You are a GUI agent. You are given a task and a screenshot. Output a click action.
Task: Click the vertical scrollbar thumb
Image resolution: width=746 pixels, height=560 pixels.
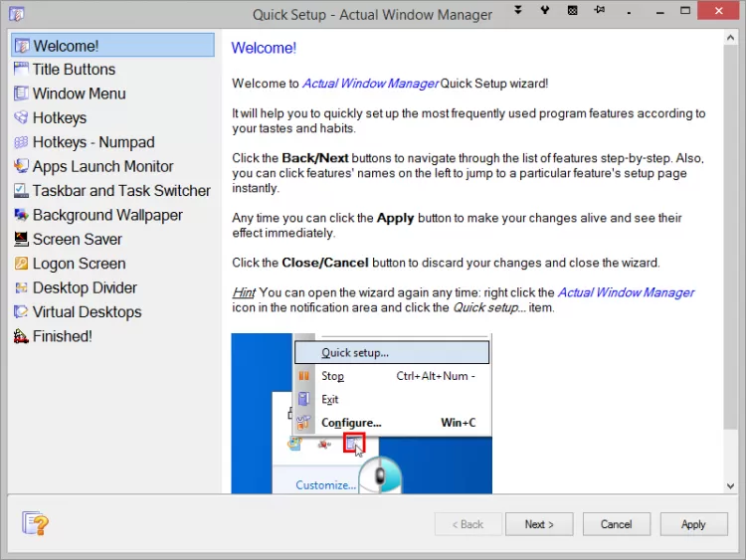coord(730,237)
